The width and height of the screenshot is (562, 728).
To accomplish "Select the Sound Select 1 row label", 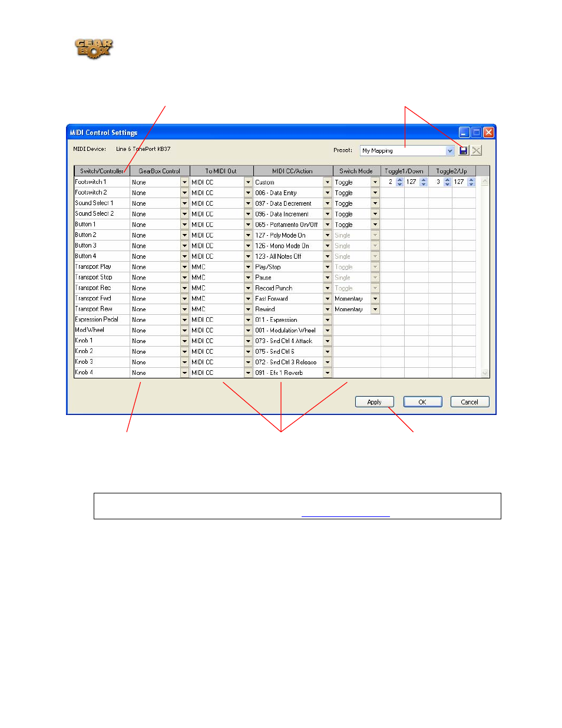I will 94,203.
